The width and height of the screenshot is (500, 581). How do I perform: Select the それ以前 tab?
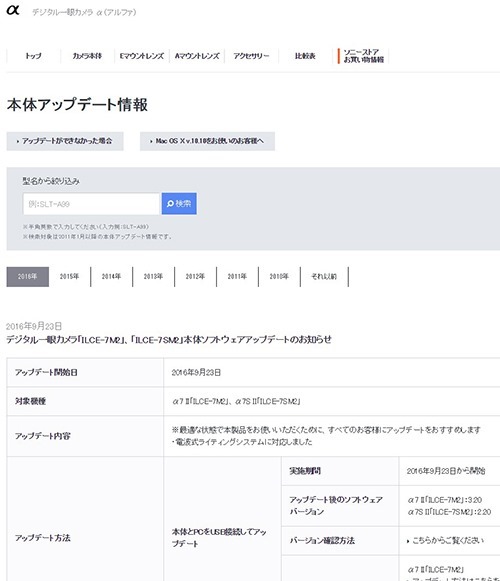pyautogui.click(x=324, y=276)
